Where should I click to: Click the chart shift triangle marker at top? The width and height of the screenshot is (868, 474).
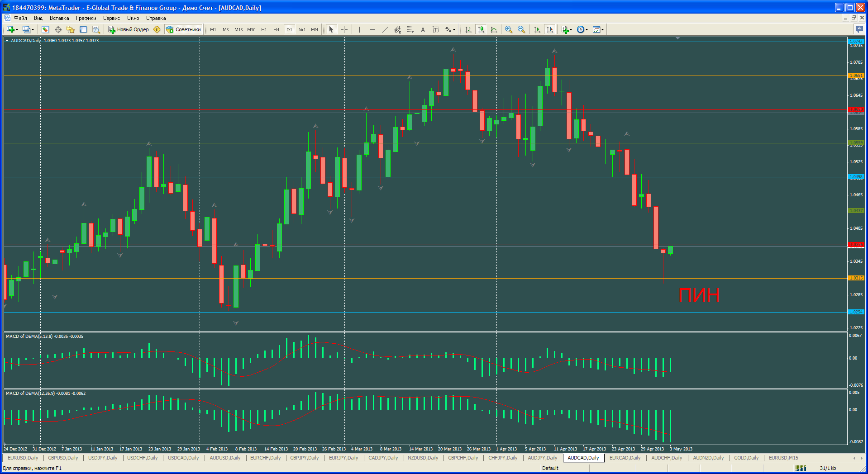tap(677, 38)
